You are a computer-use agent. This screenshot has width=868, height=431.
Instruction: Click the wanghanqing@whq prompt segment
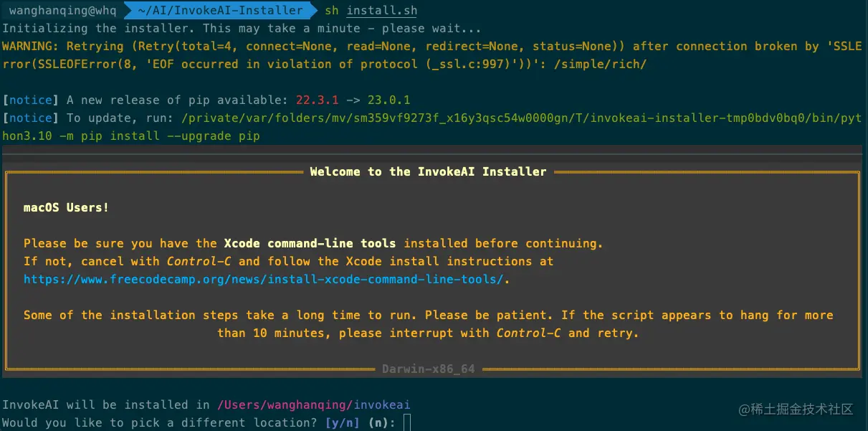[62, 11]
